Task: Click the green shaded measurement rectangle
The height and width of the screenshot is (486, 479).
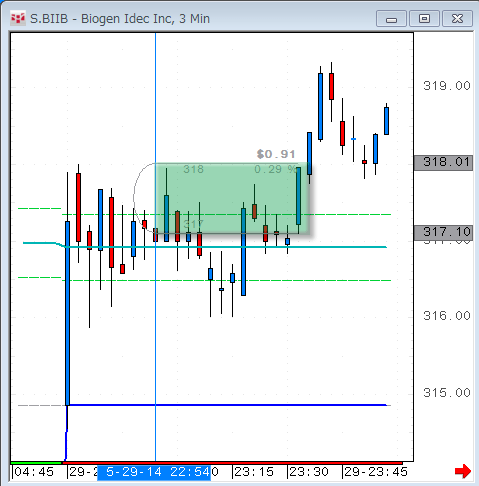Action: (x=232, y=198)
